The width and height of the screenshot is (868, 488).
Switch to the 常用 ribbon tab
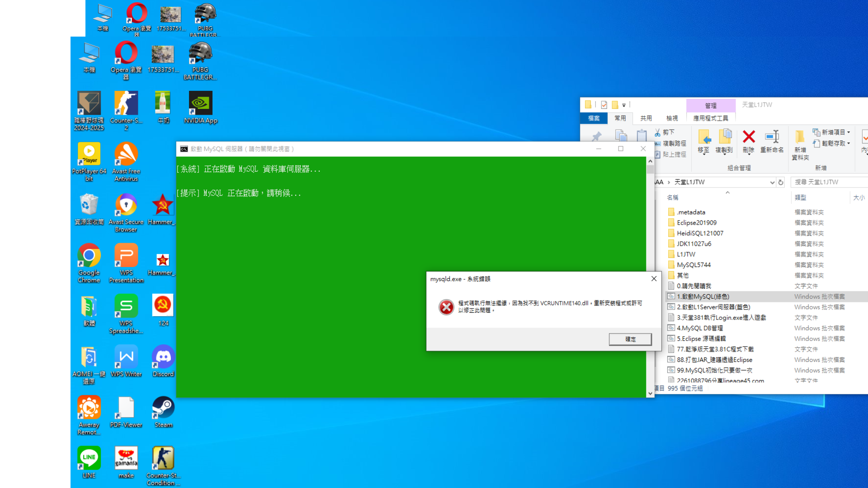tap(620, 118)
